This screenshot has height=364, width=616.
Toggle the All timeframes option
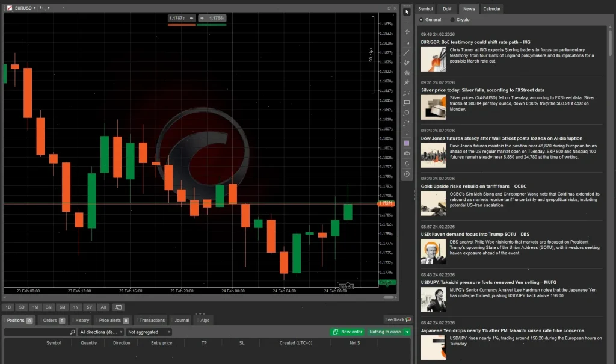click(x=103, y=307)
